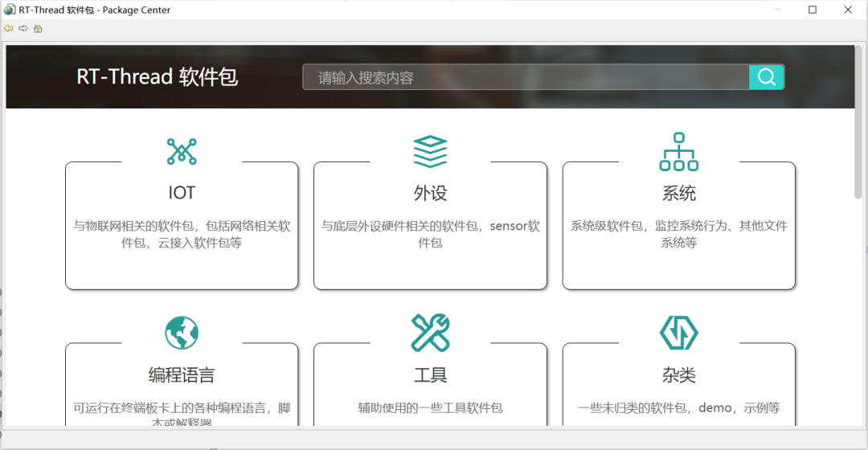This screenshot has width=868, height=450.
Task: Click IOT description starting 与物联网相关的软件包
Action: pos(182,234)
